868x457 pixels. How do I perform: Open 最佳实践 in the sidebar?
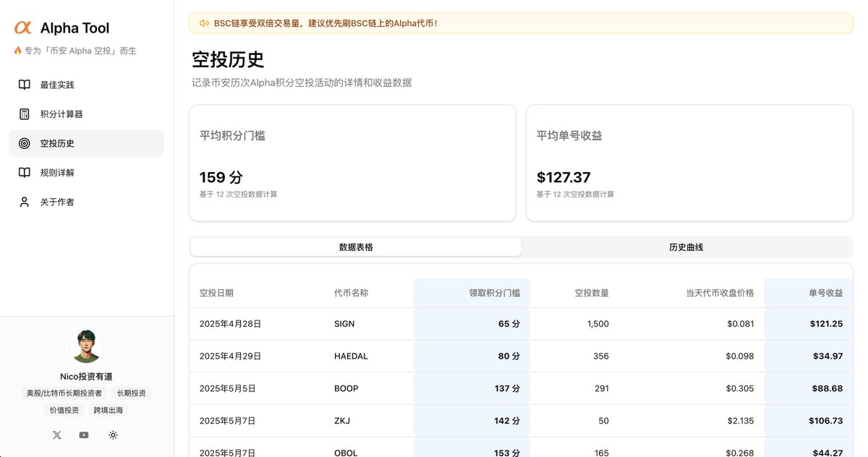coord(86,85)
